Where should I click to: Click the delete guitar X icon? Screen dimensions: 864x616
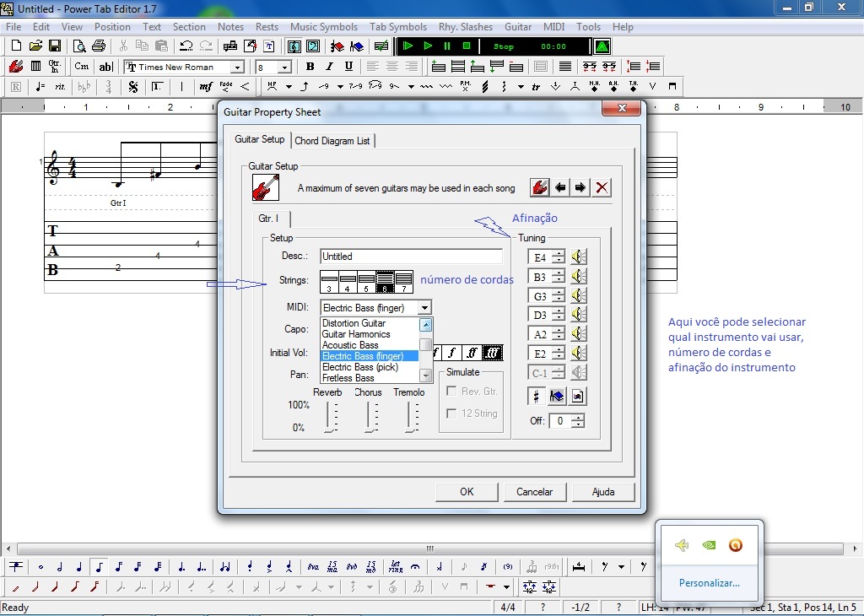[602, 187]
